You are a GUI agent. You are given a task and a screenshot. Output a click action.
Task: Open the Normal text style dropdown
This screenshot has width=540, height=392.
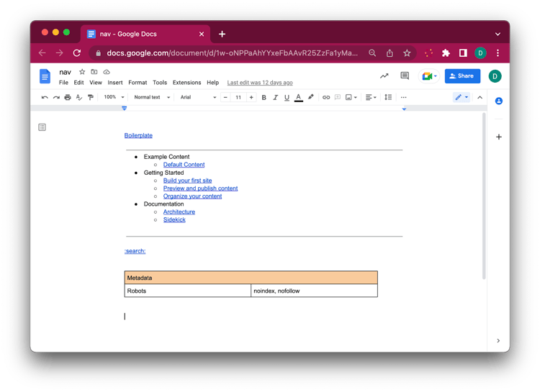[152, 97]
